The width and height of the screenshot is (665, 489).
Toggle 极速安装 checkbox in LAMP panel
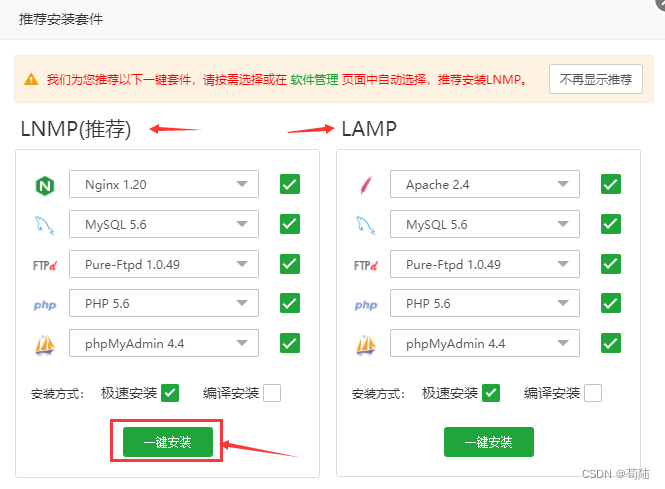(491, 393)
